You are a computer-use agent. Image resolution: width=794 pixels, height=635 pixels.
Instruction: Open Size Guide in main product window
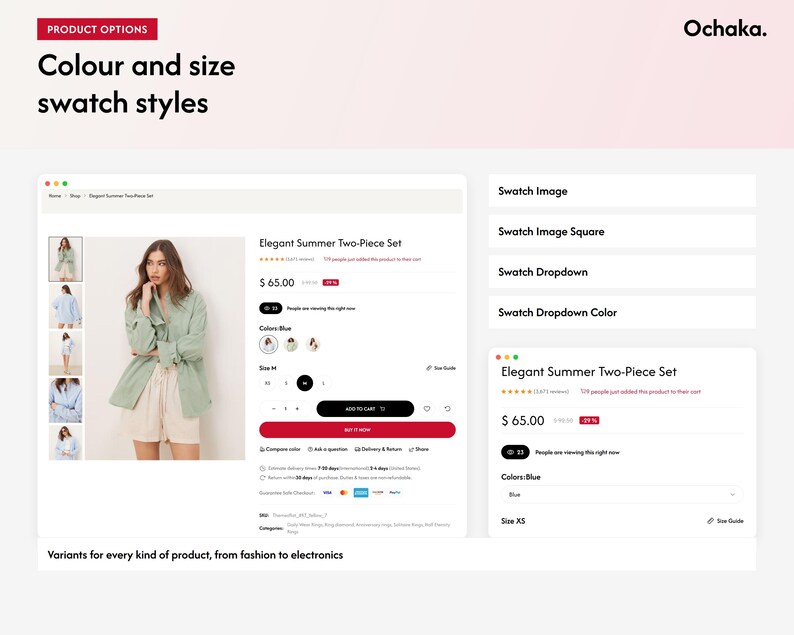[x=441, y=368]
